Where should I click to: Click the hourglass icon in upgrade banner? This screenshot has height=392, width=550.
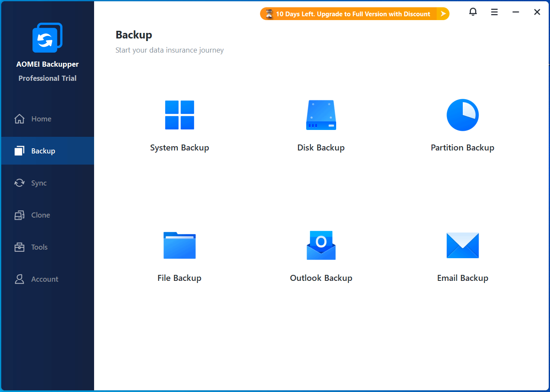pos(269,14)
